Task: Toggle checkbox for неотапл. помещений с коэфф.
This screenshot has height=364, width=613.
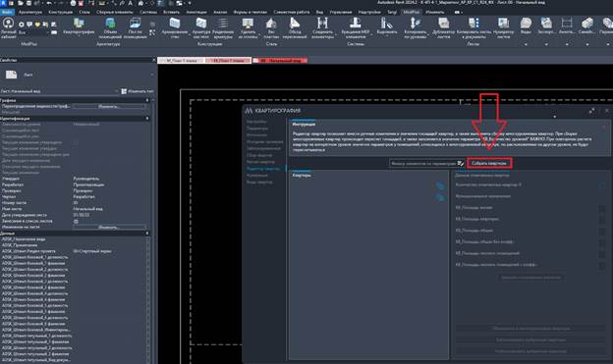Action: (x=601, y=266)
